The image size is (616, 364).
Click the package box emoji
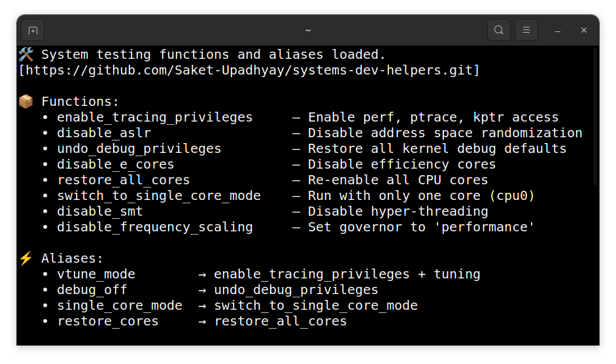26,101
